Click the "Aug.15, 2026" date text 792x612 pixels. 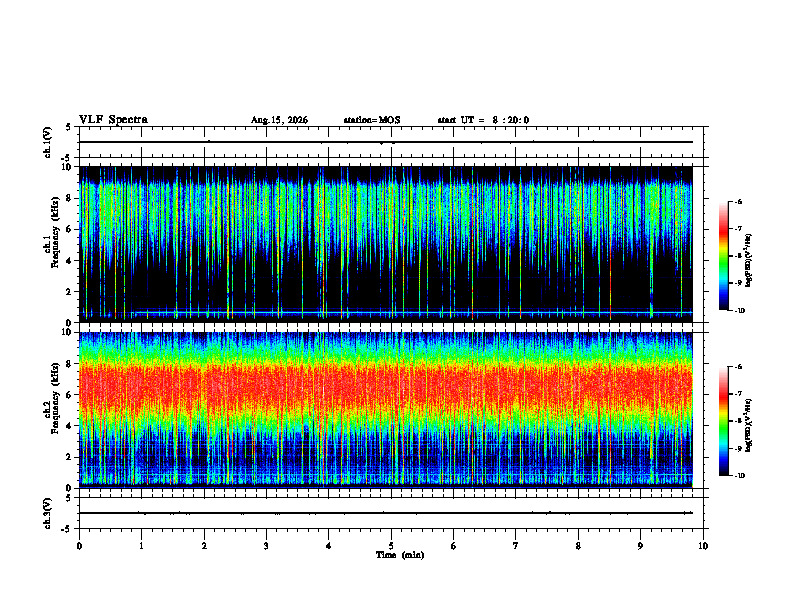pyautogui.click(x=279, y=120)
